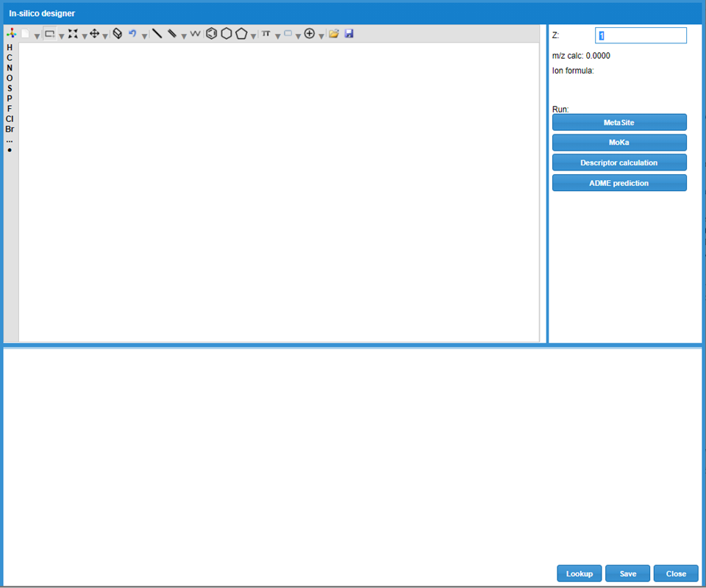Open a structure with the folder icon
Image resolution: width=706 pixels, height=588 pixels.
[332, 33]
